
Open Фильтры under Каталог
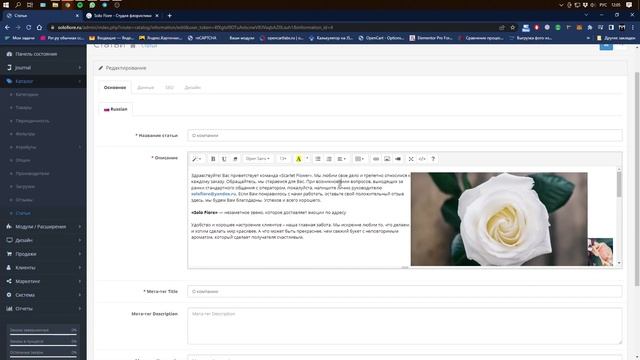coord(25,134)
